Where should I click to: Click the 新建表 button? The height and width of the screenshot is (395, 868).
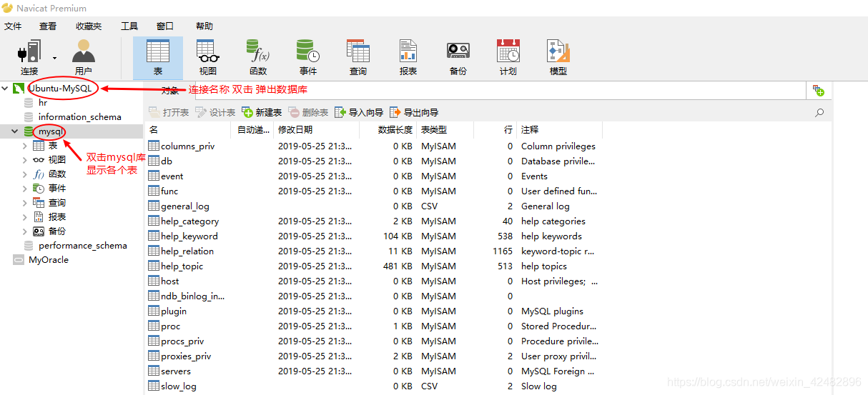point(262,113)
